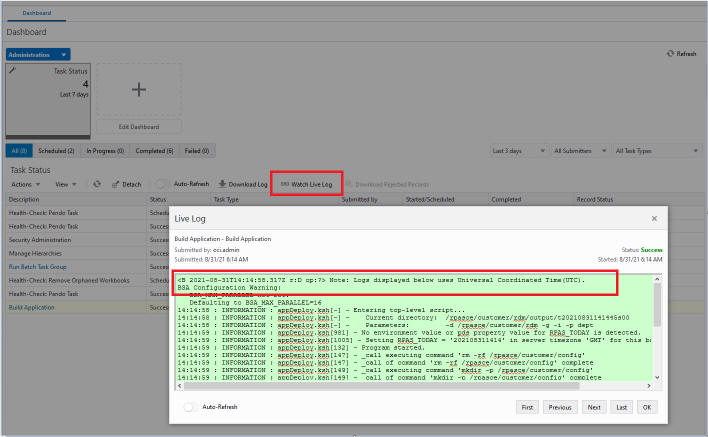Open the Build Application link
This screenshot has width=708, height=437.
31,307
